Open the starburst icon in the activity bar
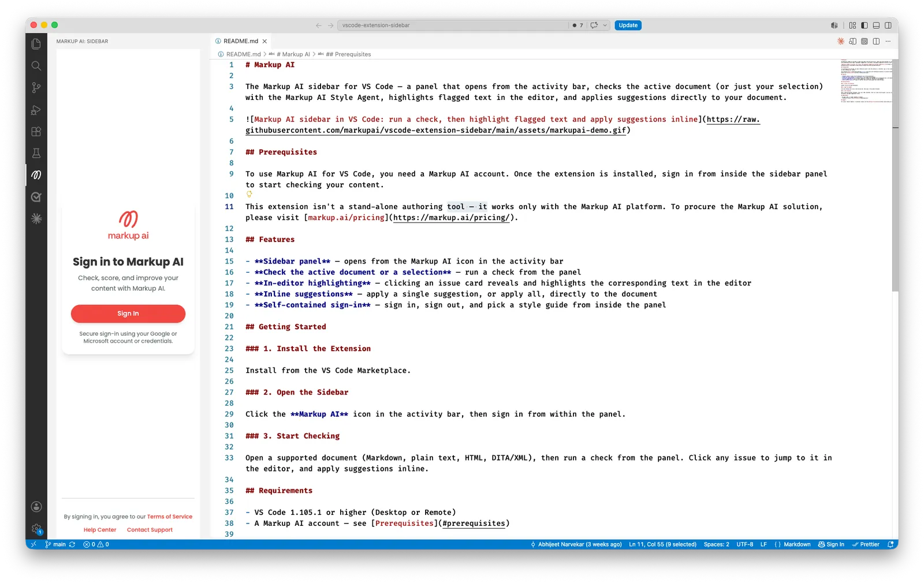The height and width of the screenshot is (583, 924). click(36, 219)
